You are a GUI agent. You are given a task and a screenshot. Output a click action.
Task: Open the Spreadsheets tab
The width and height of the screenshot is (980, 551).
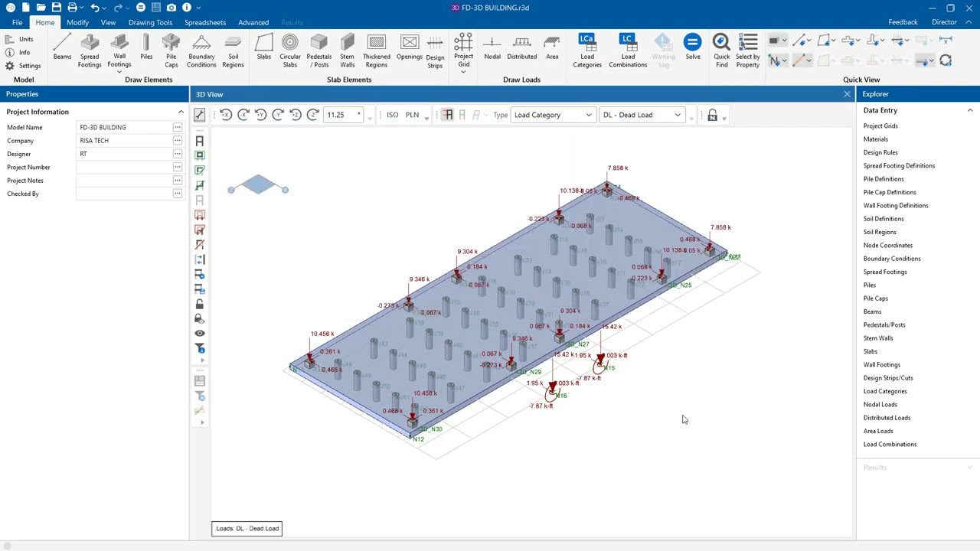(205, 22)
